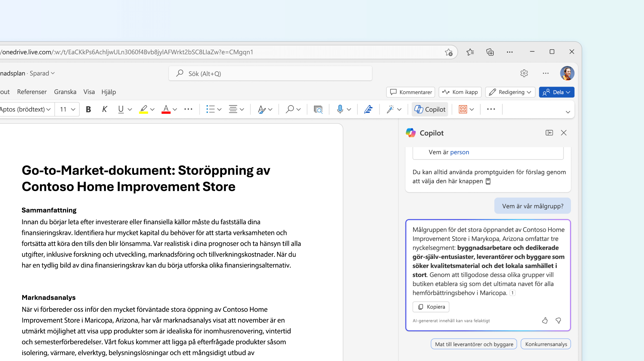Toggle italic (K) formatting
This screenshot has height=361, width=644.
[x=104, y=109]
